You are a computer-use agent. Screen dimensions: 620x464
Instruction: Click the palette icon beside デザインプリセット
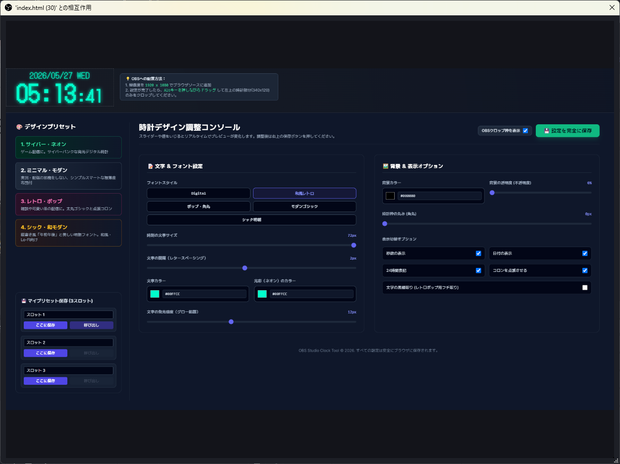coord(19,127)
